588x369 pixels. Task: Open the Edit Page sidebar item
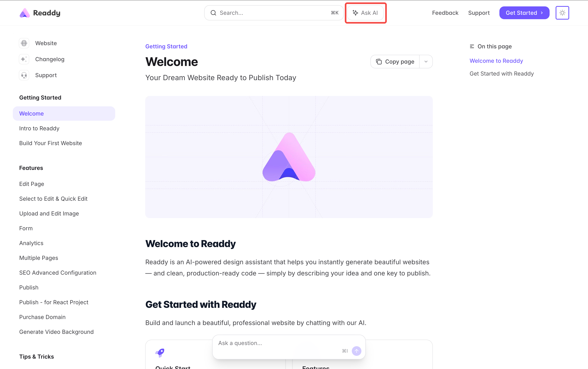(x=32, y=184)
